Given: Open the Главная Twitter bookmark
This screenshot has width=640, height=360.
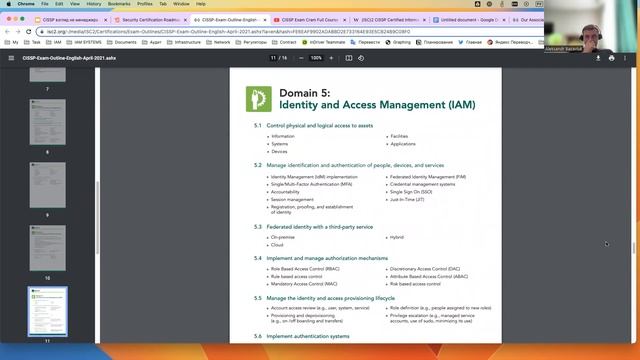Looking at the screenshot, I should click(470, 42).
